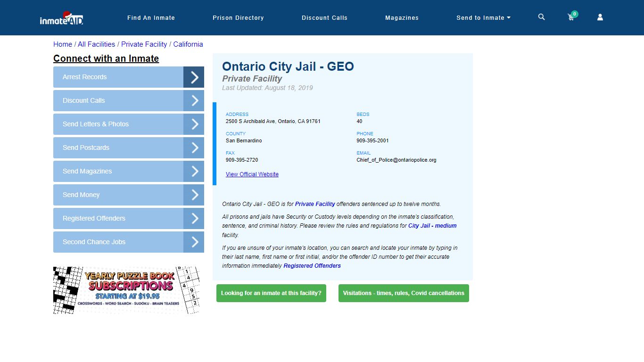The height and width of the screenshot is (362, 644).
Task: Click the arrow beside Discount Calls
Action: point(194,100)
